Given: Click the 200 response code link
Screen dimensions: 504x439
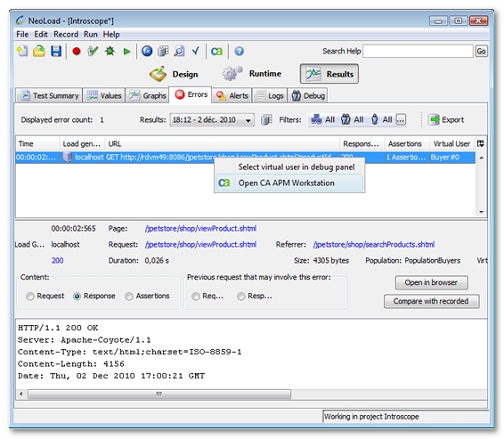Looking at the screenshot, I should coord(57,260).
